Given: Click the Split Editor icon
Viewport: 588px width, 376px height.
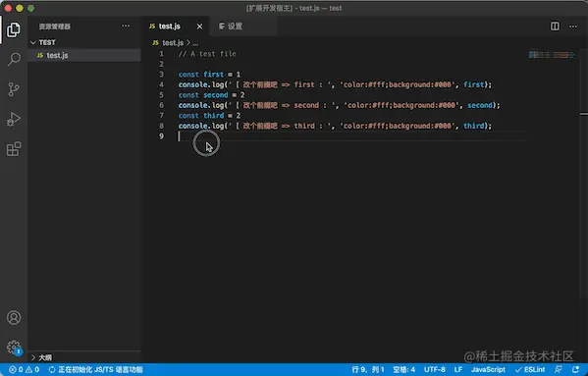Looking at the screenshot, I should 555,26.
